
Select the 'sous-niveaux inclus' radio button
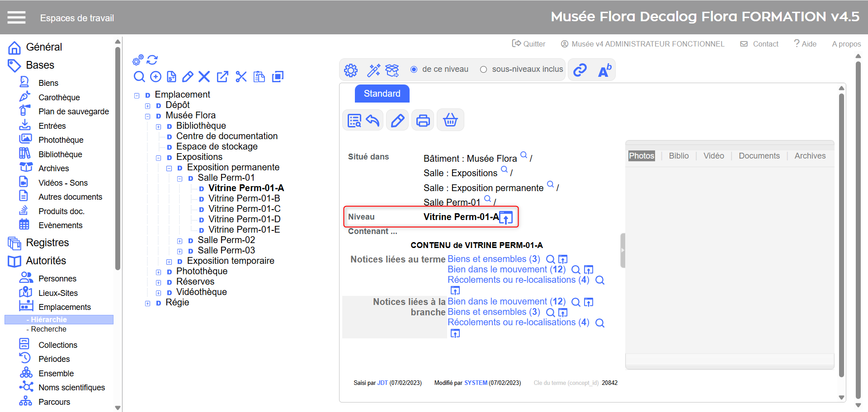pos(483,70)
